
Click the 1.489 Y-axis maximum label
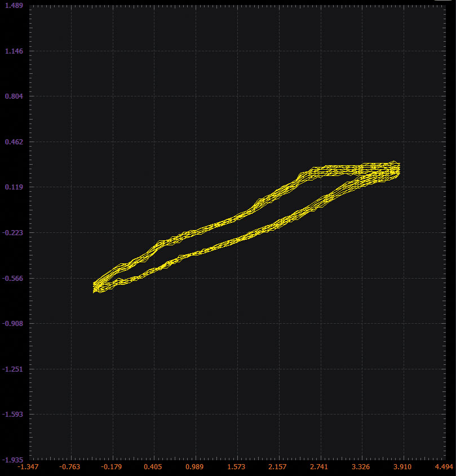[x=14, y=6]
